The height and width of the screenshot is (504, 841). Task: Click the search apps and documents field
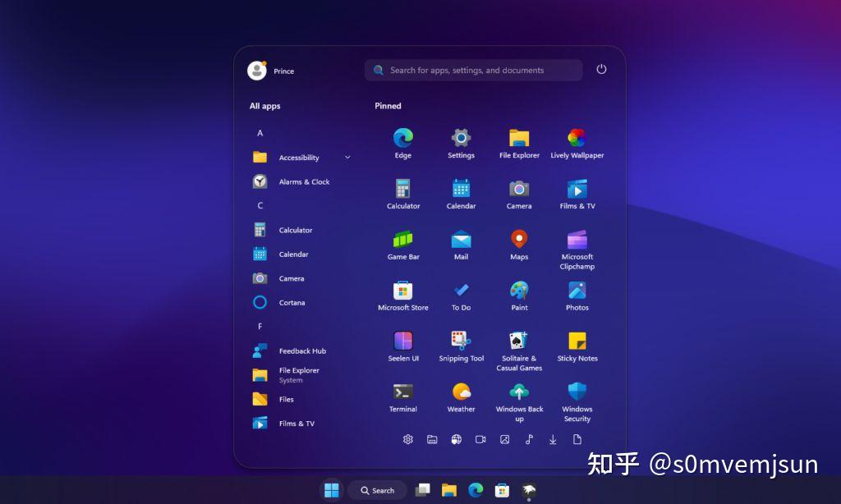pos(473,70)
